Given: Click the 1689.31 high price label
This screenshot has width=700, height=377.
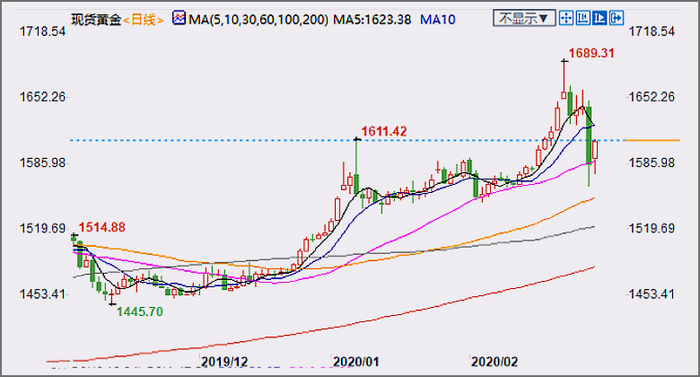Looking at the screenshot, I should pyautogui.click(x=592, y=53).
